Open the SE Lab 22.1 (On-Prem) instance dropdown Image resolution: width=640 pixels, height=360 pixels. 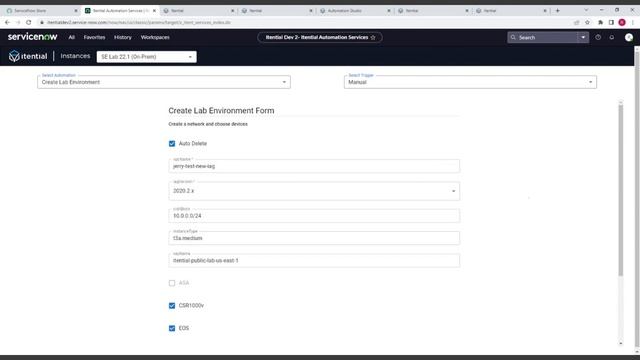147,57
